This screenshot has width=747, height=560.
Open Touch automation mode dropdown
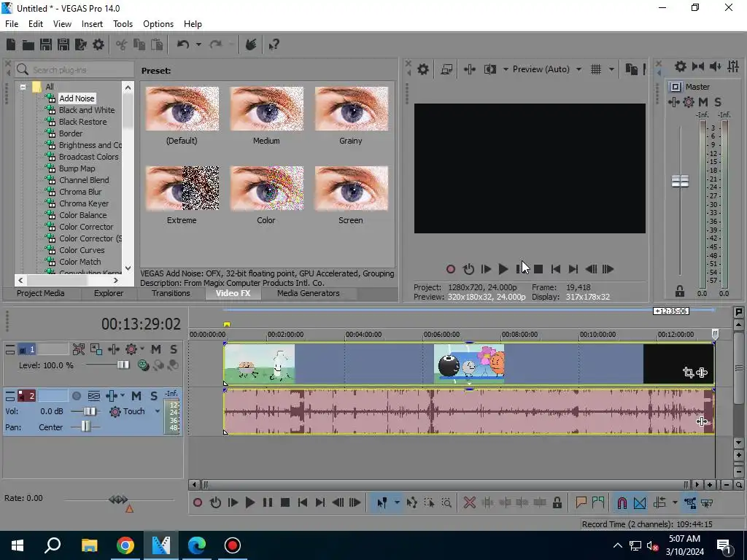pos(158,411)
